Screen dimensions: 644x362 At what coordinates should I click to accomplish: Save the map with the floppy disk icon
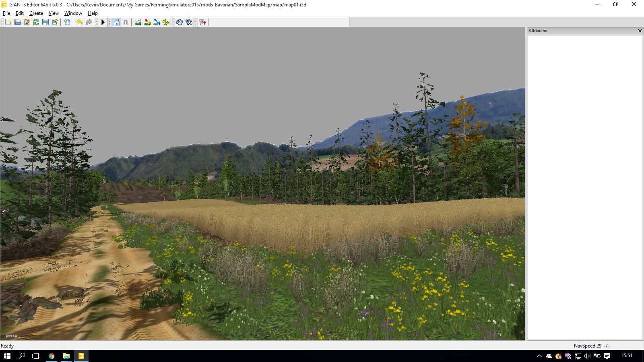[45, 22]
